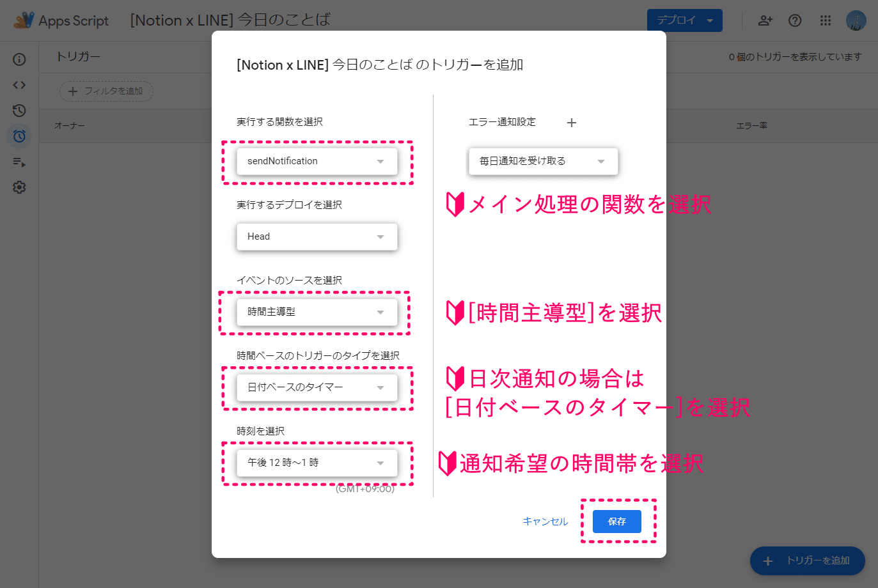Click the フィルタを追加 filter chip

pyautogui.click(x=106, y=91)
